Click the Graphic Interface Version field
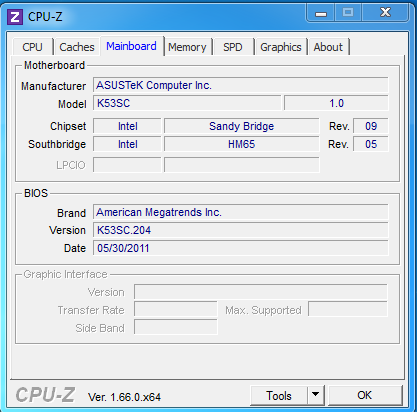Image resolution: width=417 pixels, height=412 pixels. (x=261, y=292)
